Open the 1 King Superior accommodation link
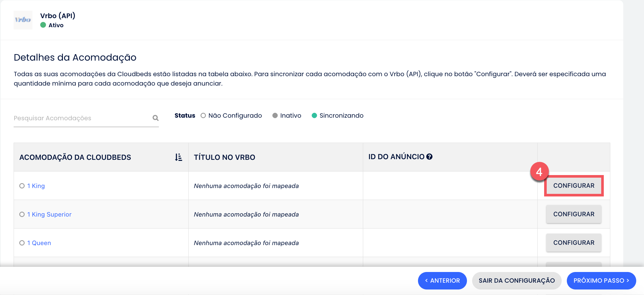This screenshot has width=644, height=295. click(x=49, y=214)
